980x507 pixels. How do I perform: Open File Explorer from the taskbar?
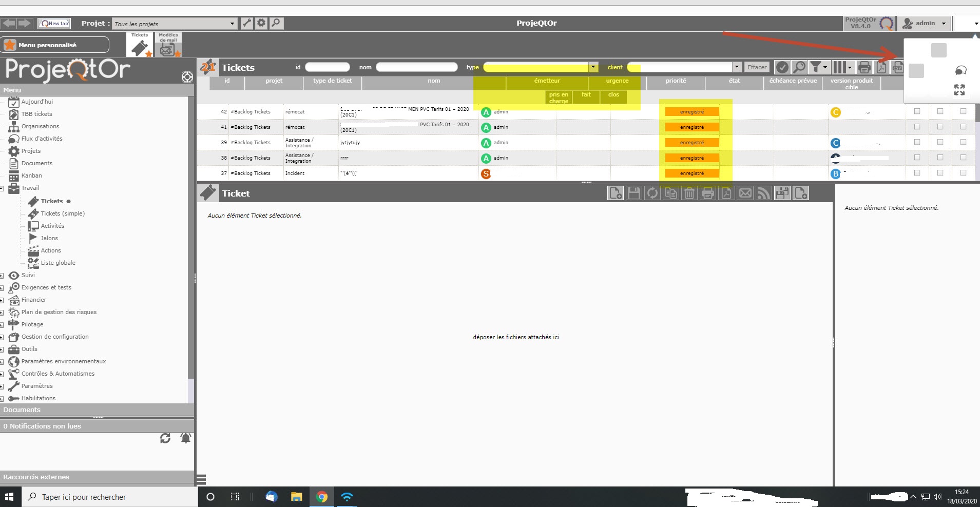click(296, 497)
